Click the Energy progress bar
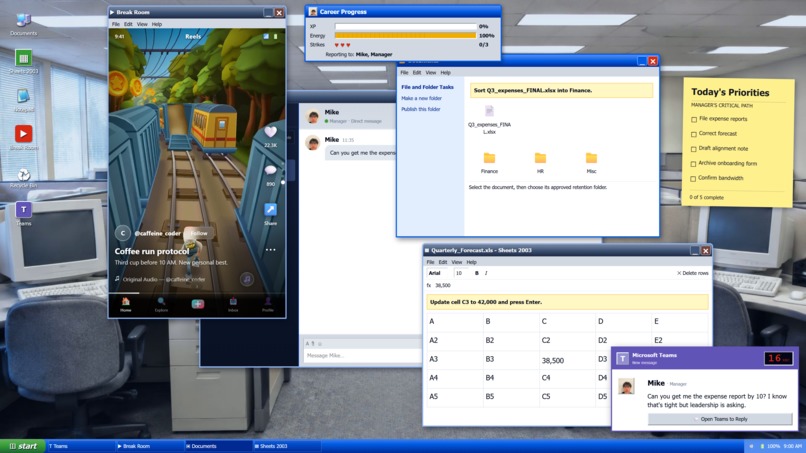 pos(405,35)
